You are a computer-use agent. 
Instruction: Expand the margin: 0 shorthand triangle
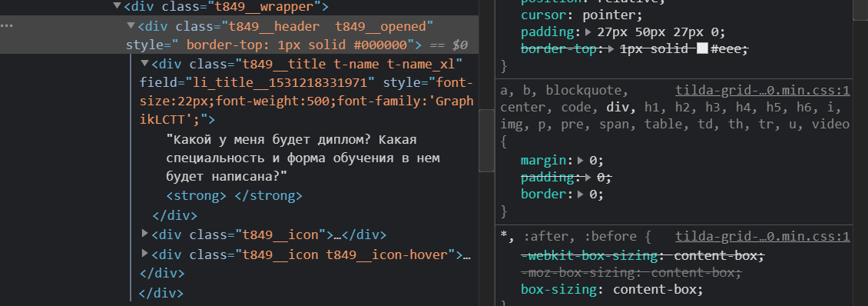tap(580, 161)
